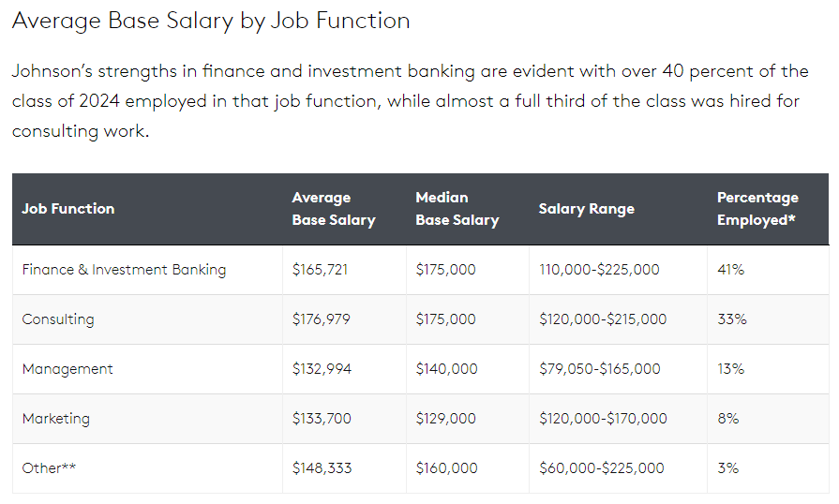Screen dimensions: 839x504
Task: Select the Finance & Investment Banking row label
Action: (124, 270)
